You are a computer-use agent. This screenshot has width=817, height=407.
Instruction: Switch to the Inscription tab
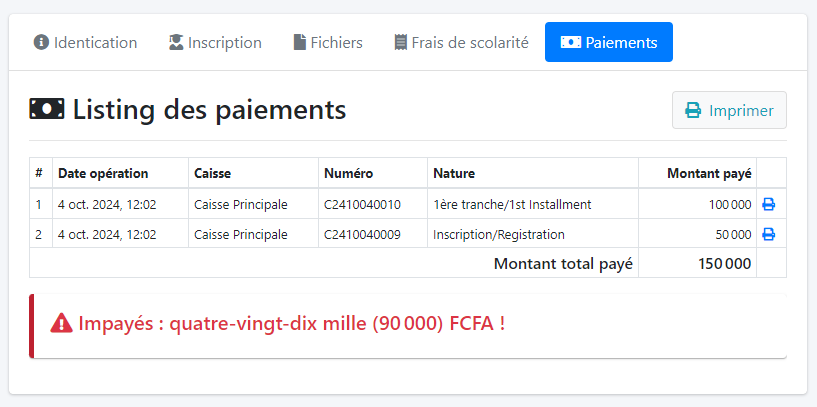click(215, 42)
